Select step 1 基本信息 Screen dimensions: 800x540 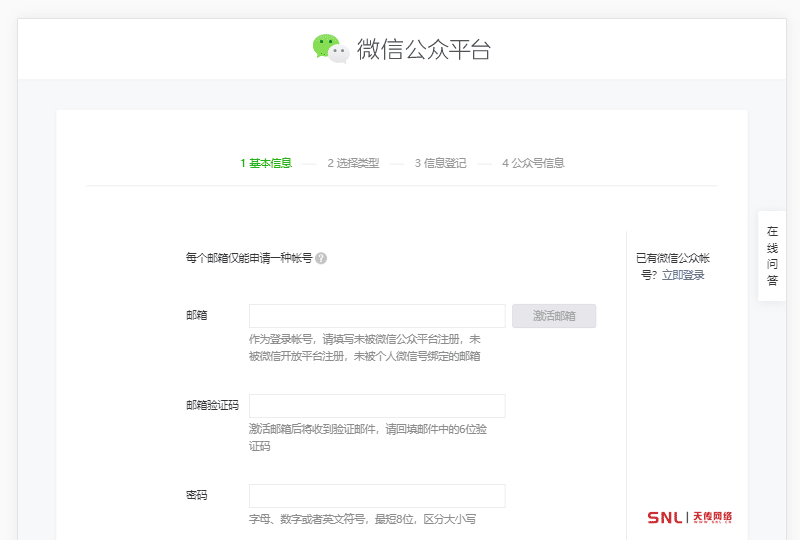(266, 163)
